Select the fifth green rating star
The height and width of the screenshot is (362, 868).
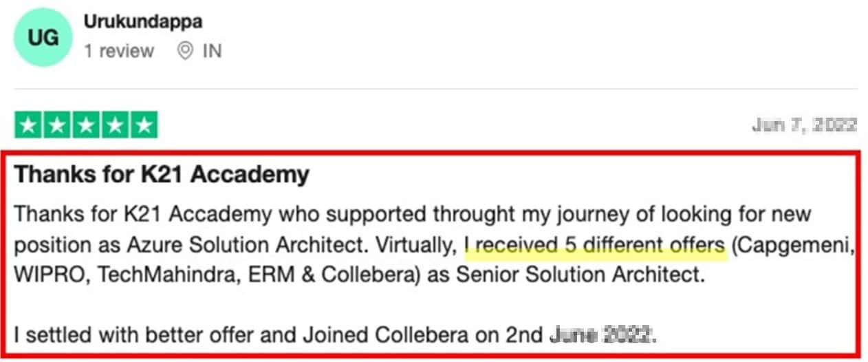[144, 125]
